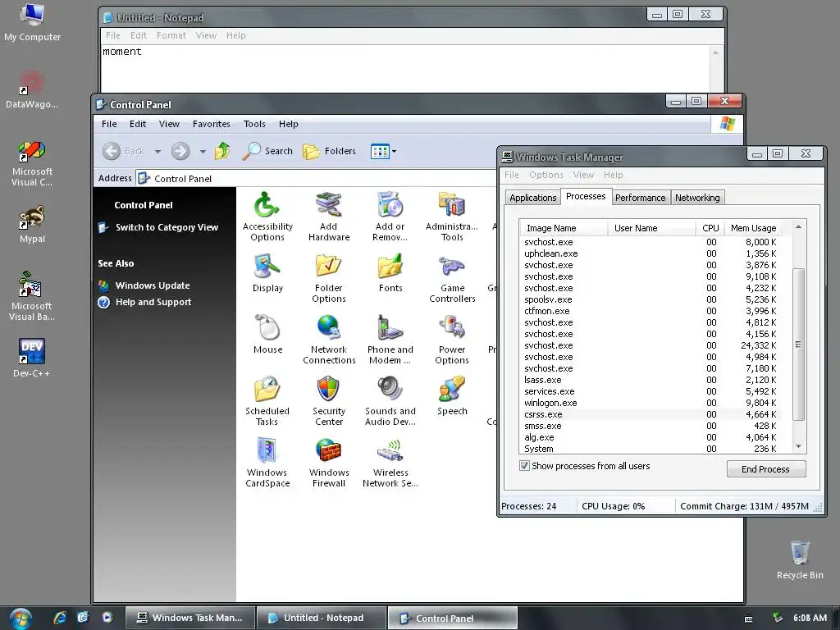
Task: Open Power Options icon
Action: click(x=452, y=340)
